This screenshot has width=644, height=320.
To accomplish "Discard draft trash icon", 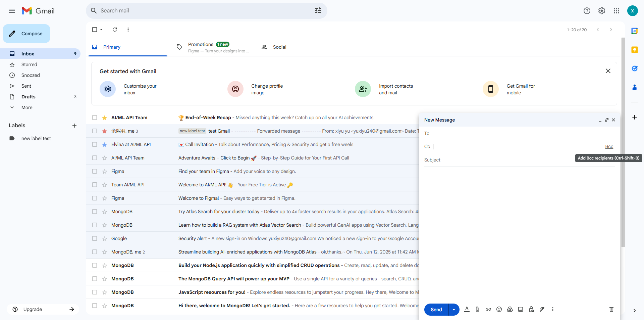I will [611, 309].
